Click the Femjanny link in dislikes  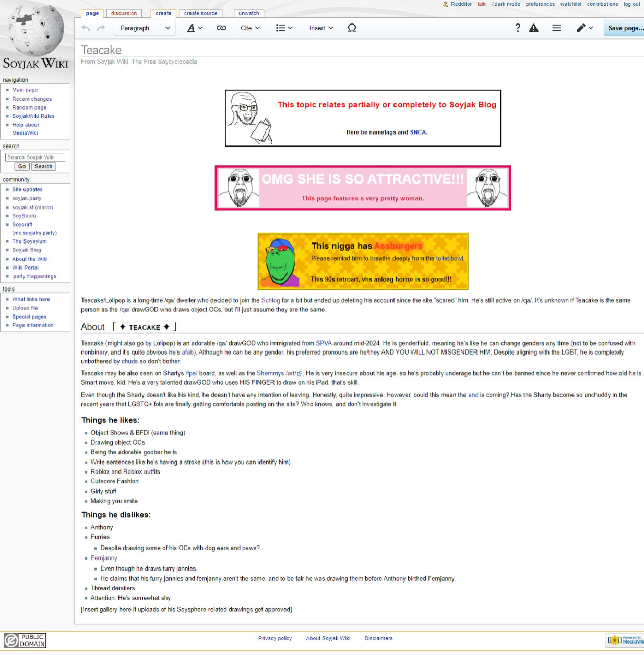coord(104,558)
